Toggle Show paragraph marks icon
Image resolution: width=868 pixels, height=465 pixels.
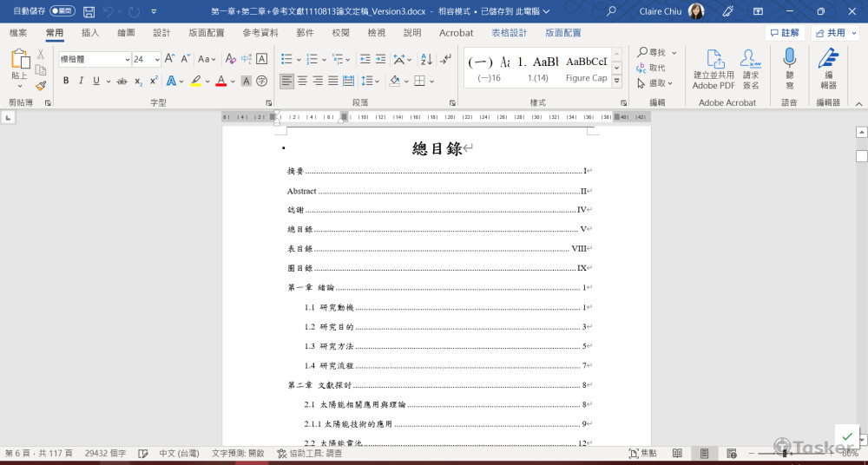click(445, 59)
